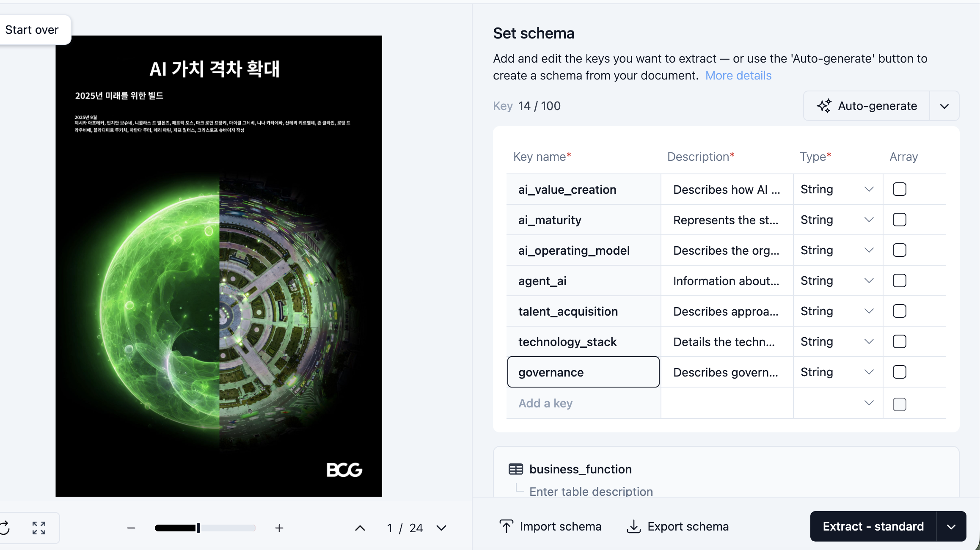Click Export schema
Screen dimensions: 980x550
coord(677,526)
